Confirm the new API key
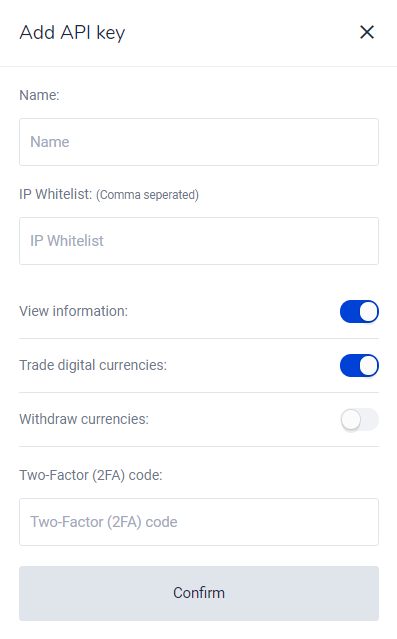The image size is (397, 639). pos(199,593)
